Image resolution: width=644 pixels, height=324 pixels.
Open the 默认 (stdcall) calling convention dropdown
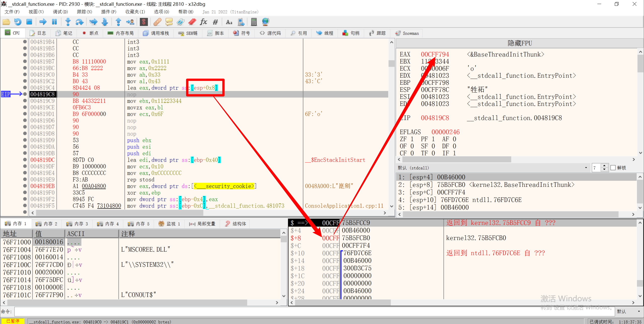[586, 168]
